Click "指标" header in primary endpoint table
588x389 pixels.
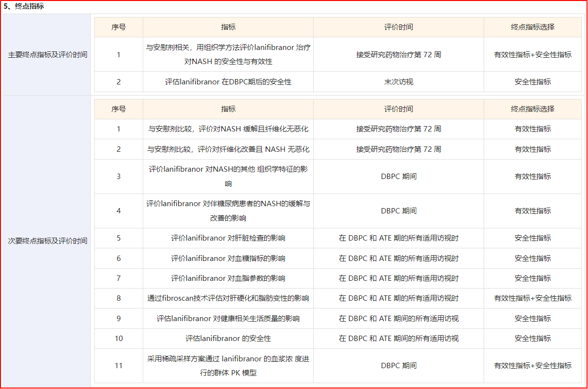tap(228, 27)
